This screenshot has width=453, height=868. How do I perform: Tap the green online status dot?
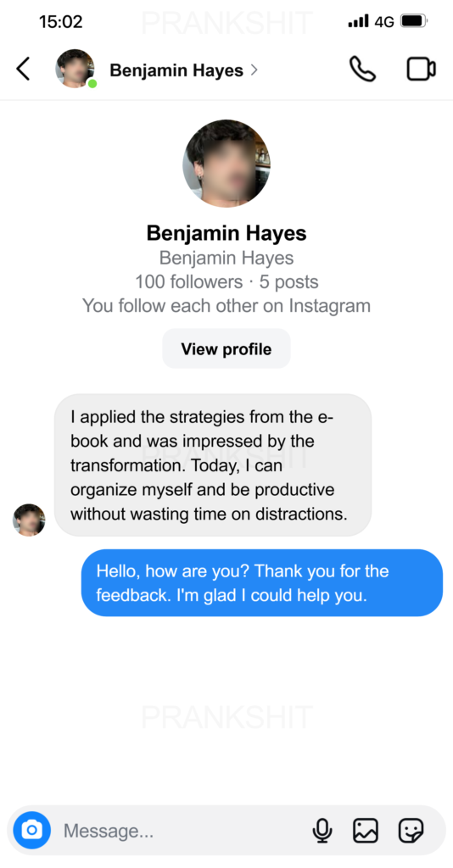click(92, 84)
